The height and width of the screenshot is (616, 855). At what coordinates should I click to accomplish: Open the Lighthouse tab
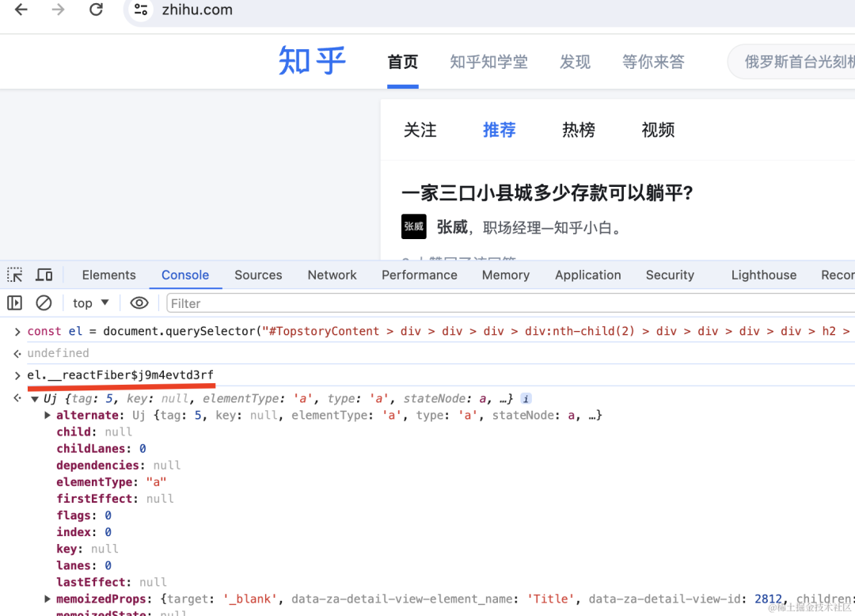[x=763, y=275]
